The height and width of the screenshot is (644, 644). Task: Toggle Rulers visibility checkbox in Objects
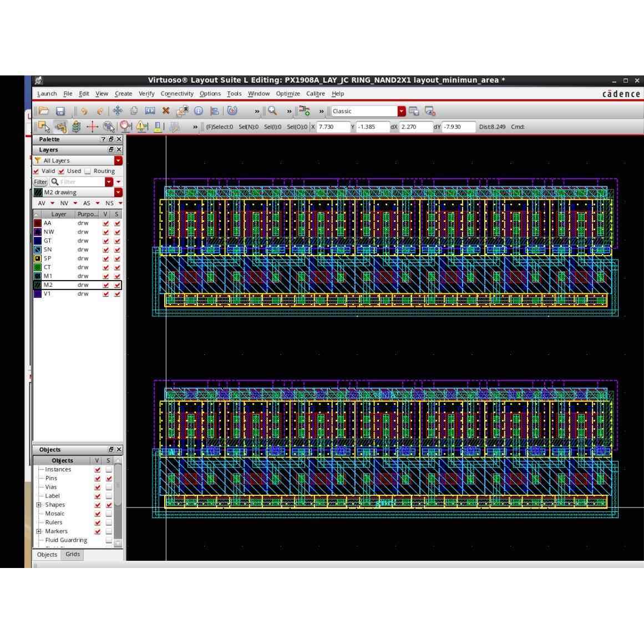(97, 523)
